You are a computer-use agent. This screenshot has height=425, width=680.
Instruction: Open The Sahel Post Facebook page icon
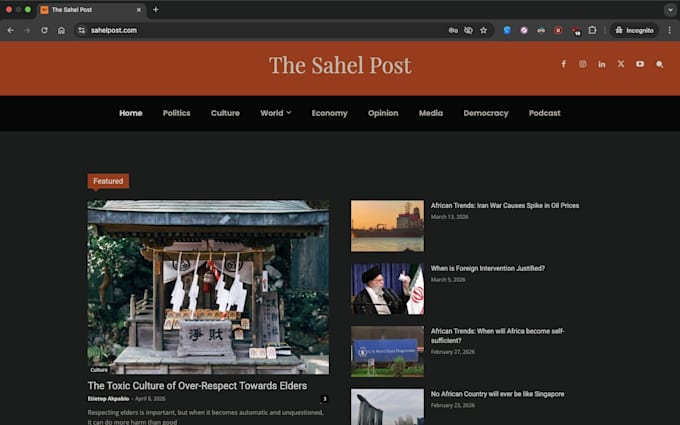[x=563, y=64]
